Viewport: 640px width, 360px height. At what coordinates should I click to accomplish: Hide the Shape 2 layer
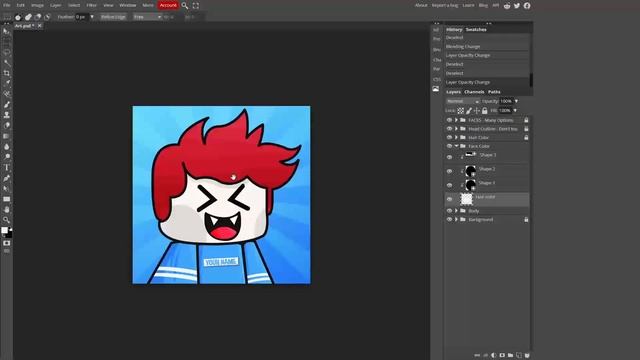click(x=449, y=171)
